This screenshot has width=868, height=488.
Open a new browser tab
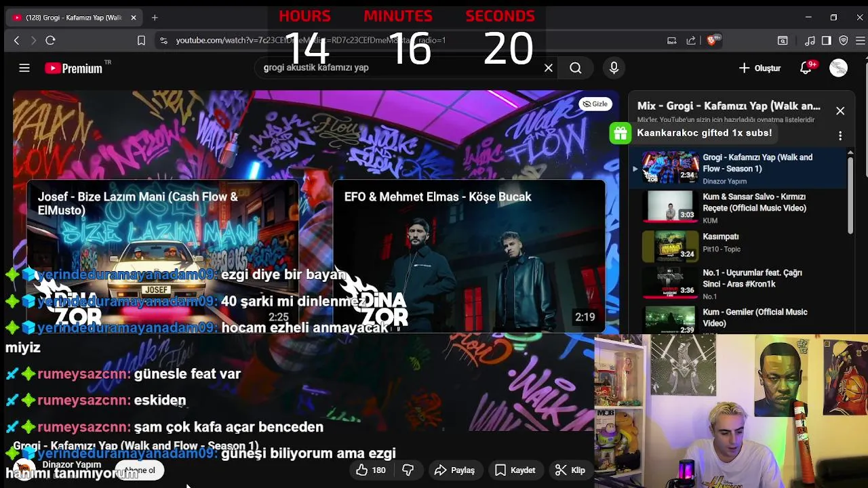pos(155,18)
